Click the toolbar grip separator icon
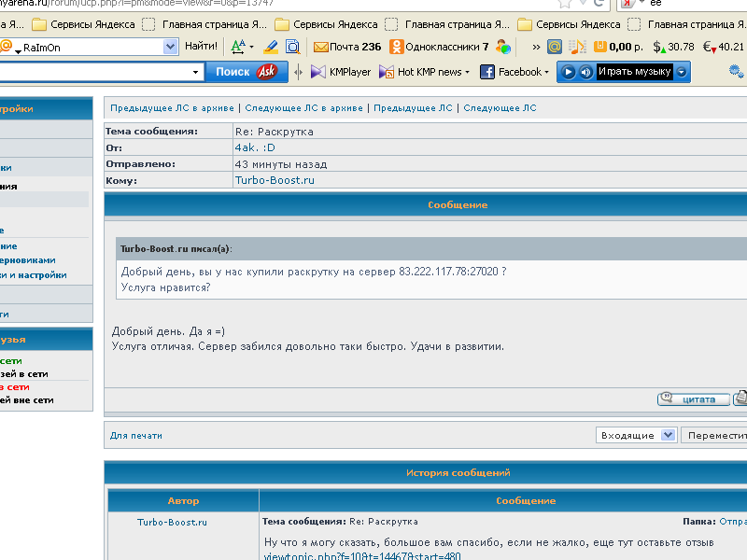Screen dimensions: 747x560 [298, 73]
